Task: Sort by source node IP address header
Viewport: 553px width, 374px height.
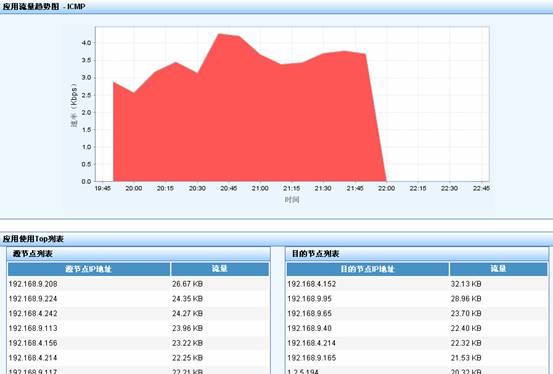Action: coord(89,269)
